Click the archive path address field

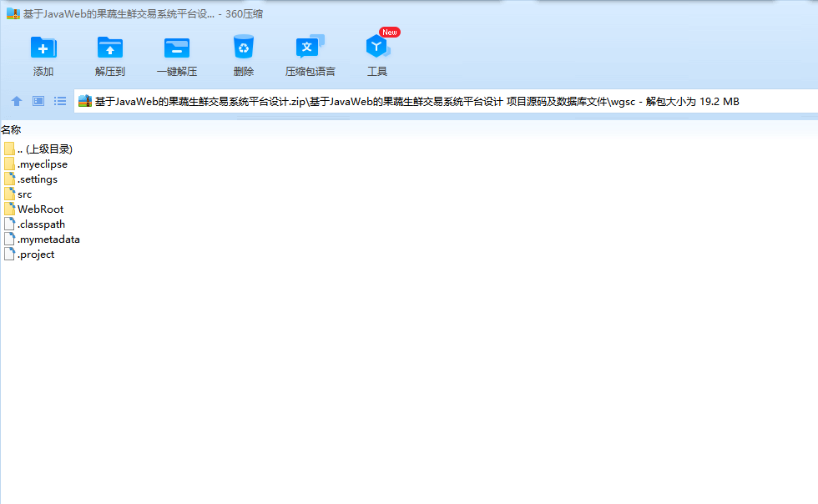[446, 101]
